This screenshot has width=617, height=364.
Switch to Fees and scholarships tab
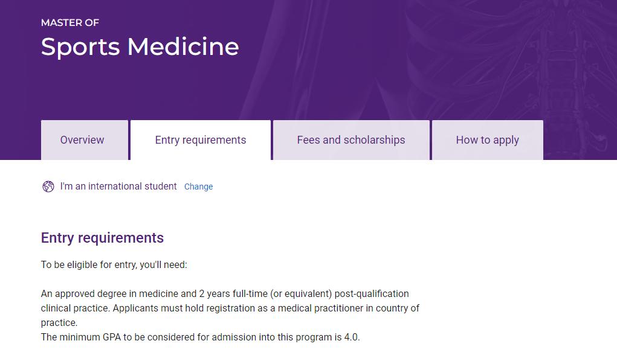(351, 140)
